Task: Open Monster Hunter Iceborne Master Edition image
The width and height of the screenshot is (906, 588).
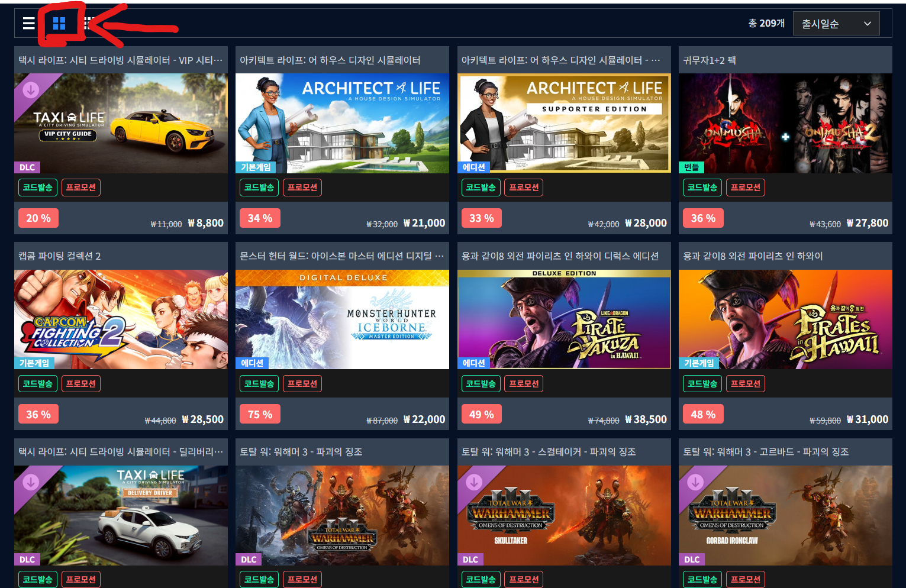Action: [342, 319]
